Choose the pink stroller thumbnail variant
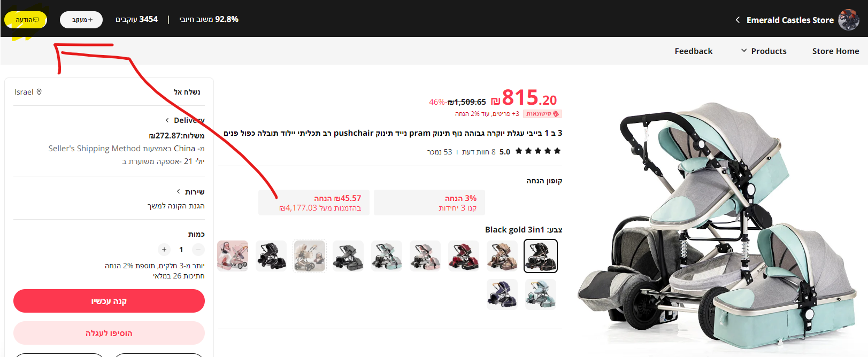The height and width of the screenshot is (357, 868). coord(233,256)
